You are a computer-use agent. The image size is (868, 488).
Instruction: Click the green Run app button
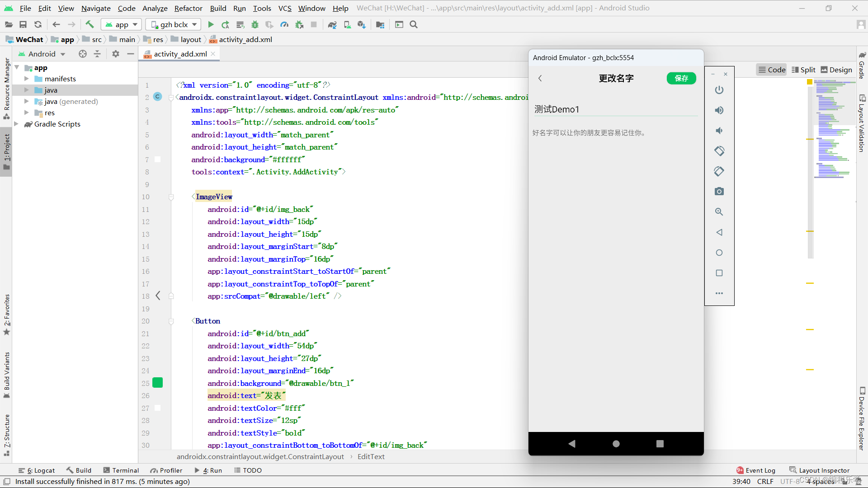[211, 24]
